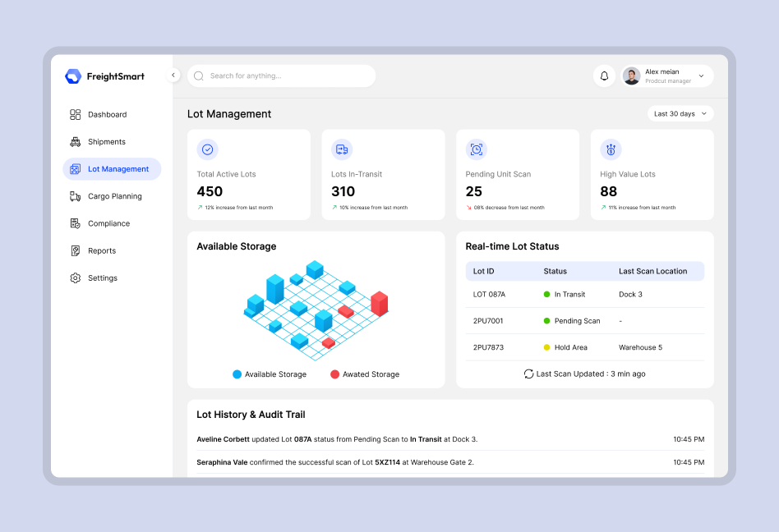Screen dimensions: 779x532
Task: Click the refresh icon beside Last Scan Updated
Action: [529, 374]
